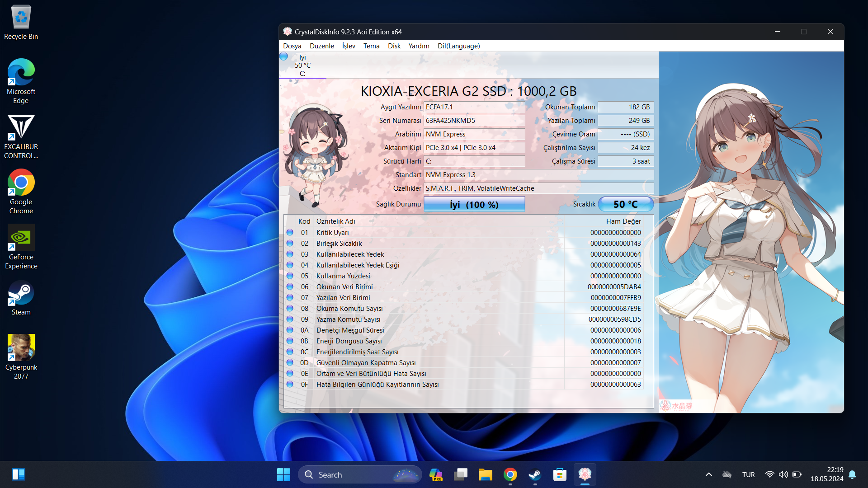
Task: Open the Google Chrome desktop shortcut
Action: click(21, 192)
